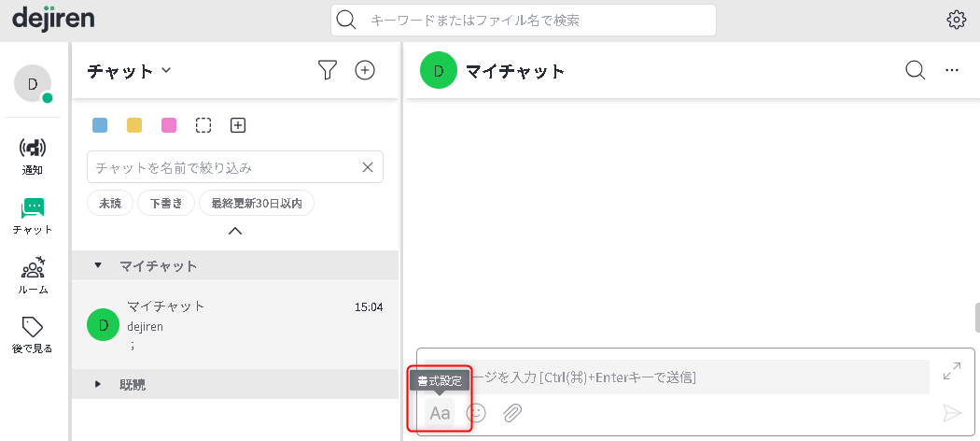Image resolution: width=980 pixels, height=441 pixels.
Task: Toggle the 未読 filter chip
Action: [x=110, y=203]
